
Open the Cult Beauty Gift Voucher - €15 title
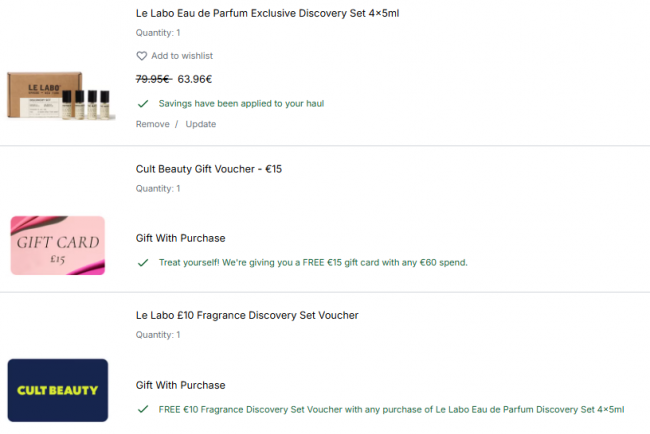pyautogui.click(x=209, y=169)
